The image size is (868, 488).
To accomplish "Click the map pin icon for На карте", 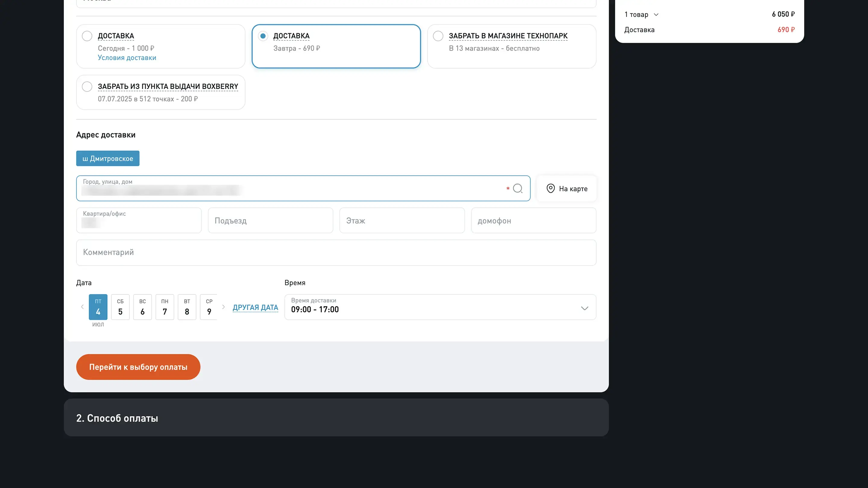I will pos(550,188).
